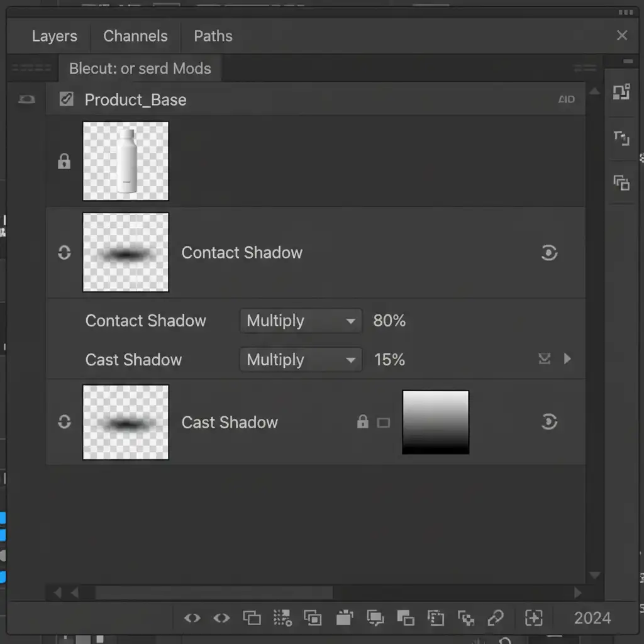Click the 2024 label in bottom bar
Viewport: 644px width, 644px height.
coord(592,618)
